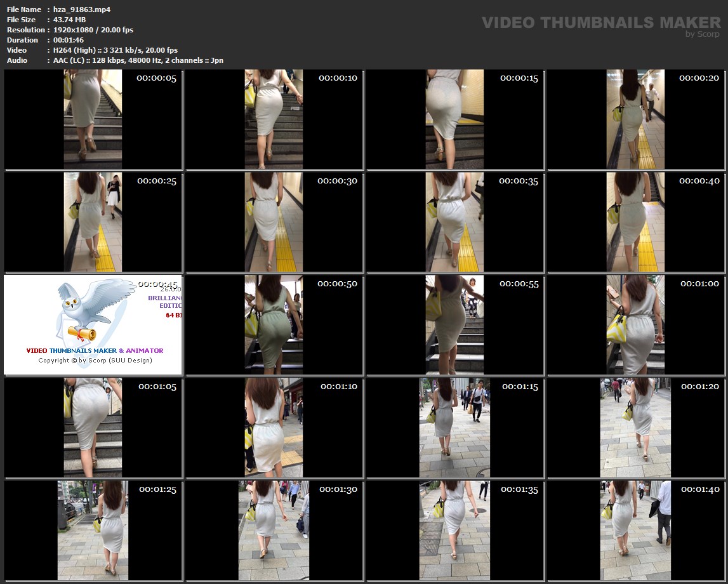
Task: Click the 00:00:40 timestamp label
Action: click(x=699, y=181)
